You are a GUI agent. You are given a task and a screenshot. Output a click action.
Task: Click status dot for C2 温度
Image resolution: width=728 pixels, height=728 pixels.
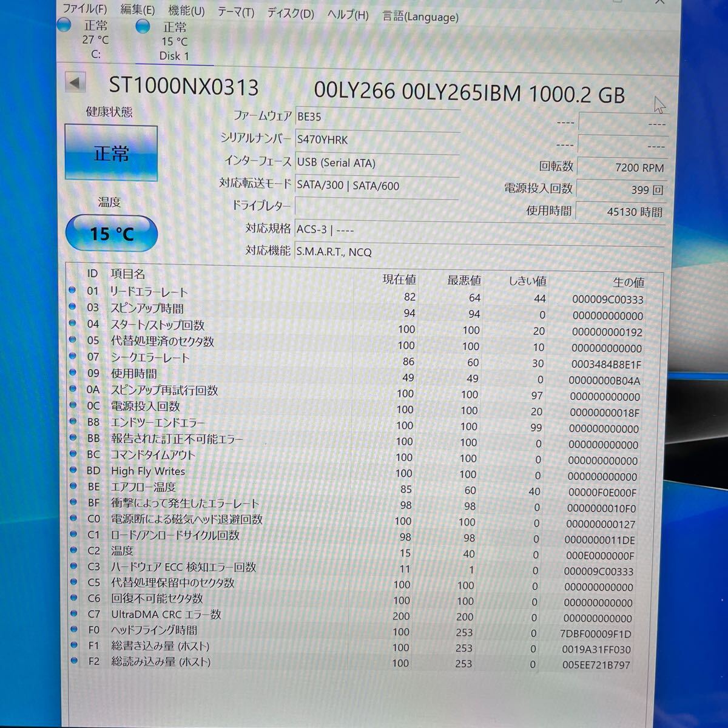(73, 550)
